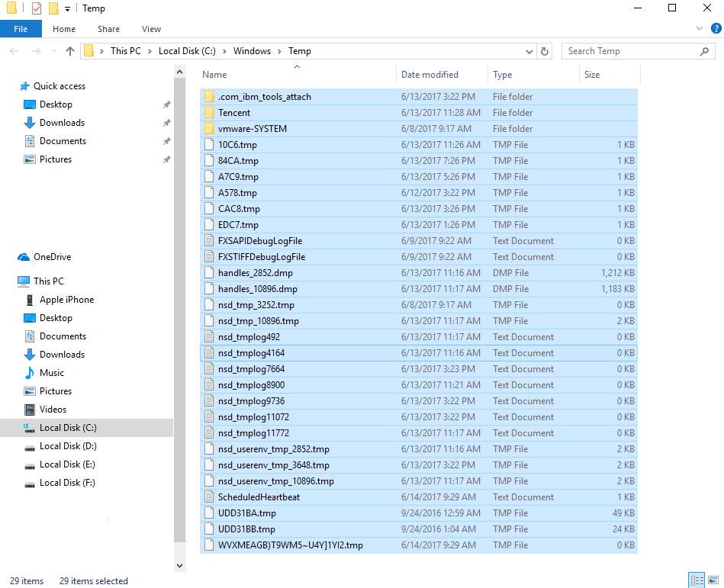Navigate up to the Windows folder
This screenshot has width=724, height=588.
click(x=70, y=51)
